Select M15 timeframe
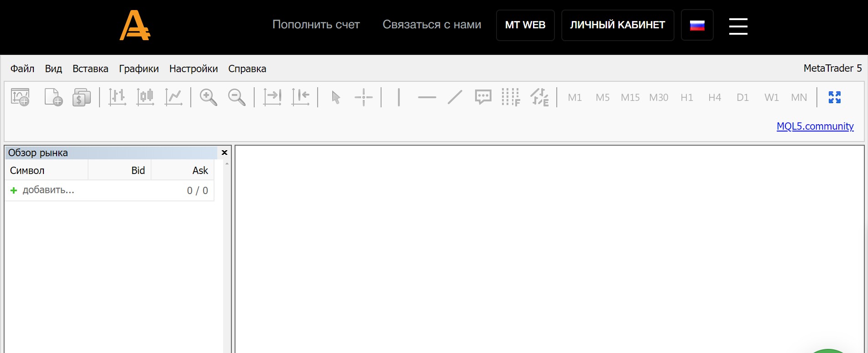The height and width of the screenshot is (353, 868). click(630, 97)
